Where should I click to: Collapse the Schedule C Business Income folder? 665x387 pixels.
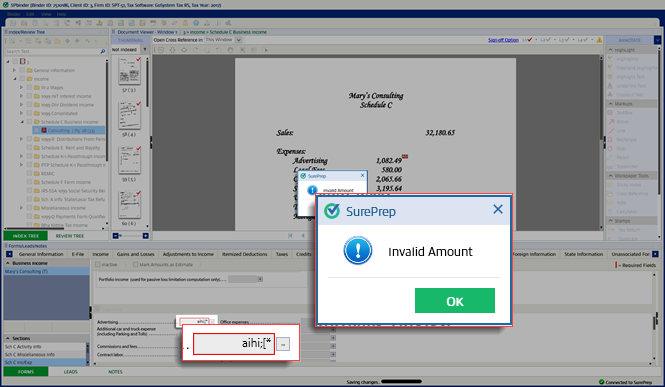(22, 122)
